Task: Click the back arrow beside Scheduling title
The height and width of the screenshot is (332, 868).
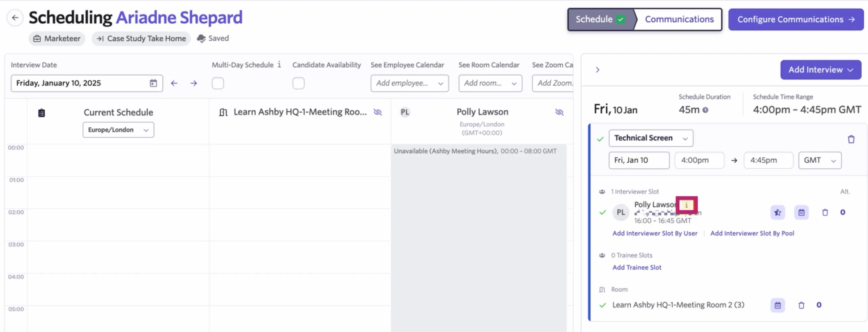Action: tap(15, 18)
